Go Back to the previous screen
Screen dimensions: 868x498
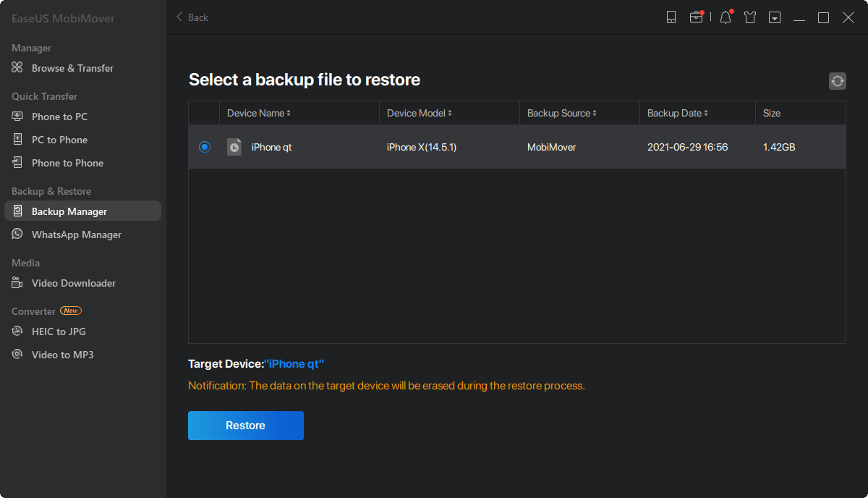[192, 17]
